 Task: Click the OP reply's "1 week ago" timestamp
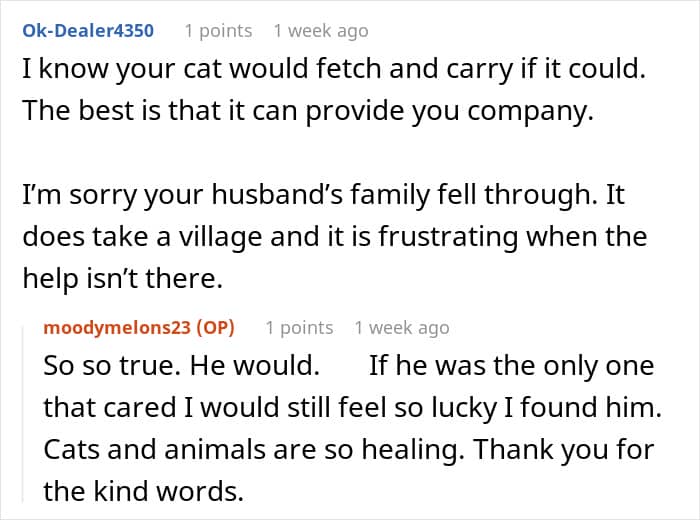pos(401,327)
